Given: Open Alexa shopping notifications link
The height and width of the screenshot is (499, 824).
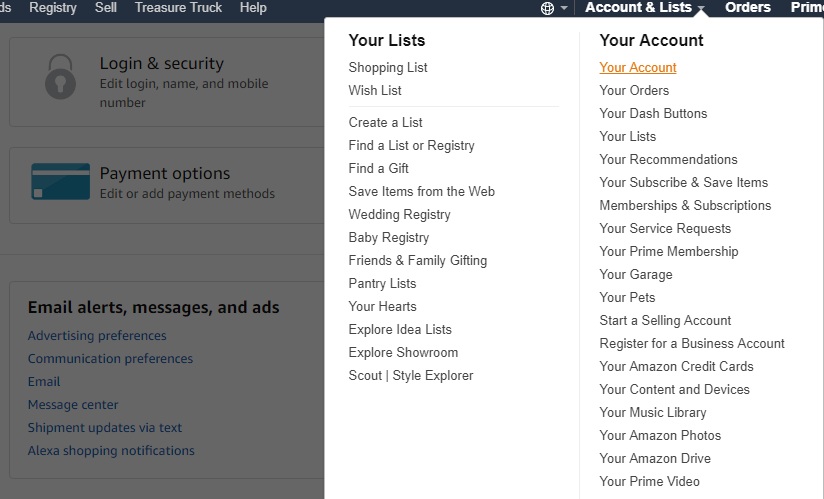Looking at the screenshot, I should pyautogui.click(x=111, y=451).
